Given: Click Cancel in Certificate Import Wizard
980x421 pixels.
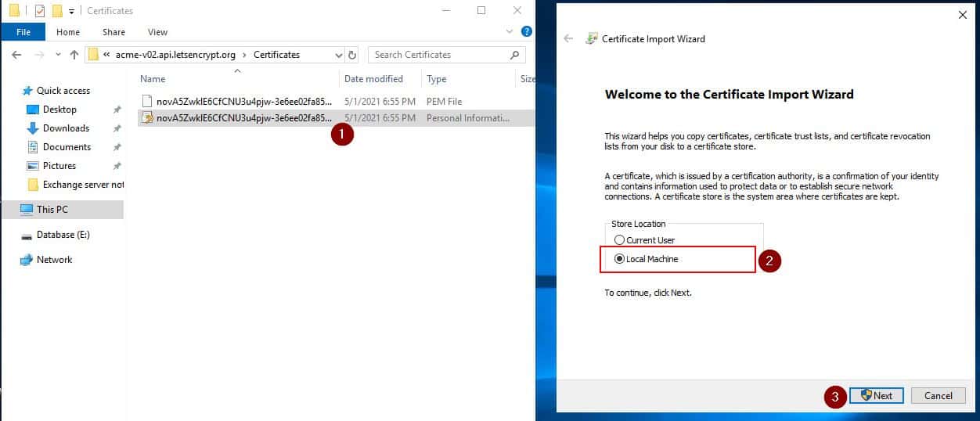Looking at the screenshot, I should [x=938, y=396].
